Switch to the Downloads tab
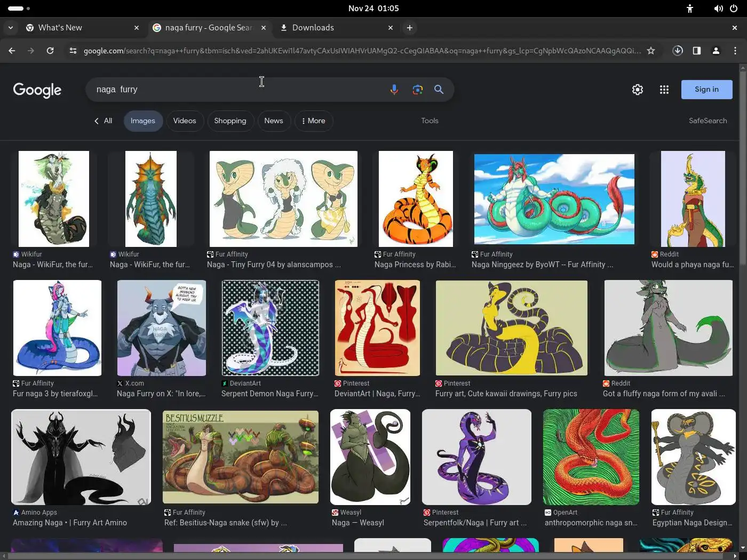The width and height of the screenshot is (747, 560). pos(337,28)
